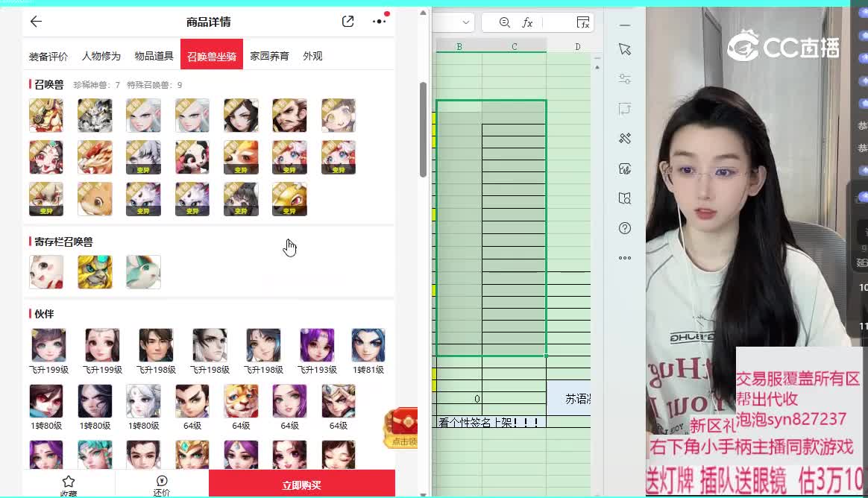Switch to the 人物修为 tab

(101, 56)
